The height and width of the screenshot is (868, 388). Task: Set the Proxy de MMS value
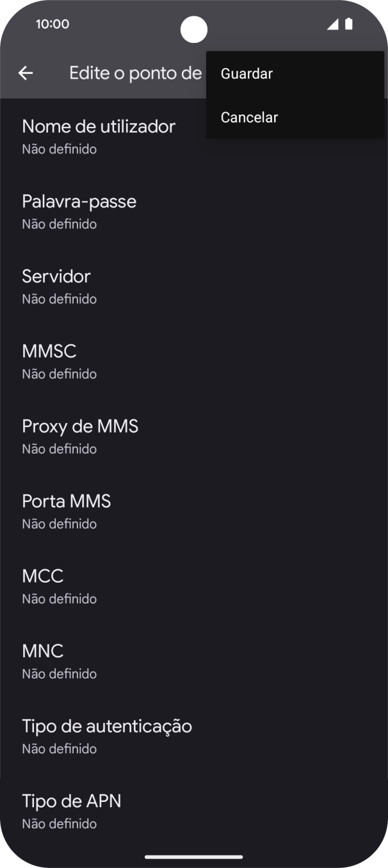(x=80, y=435)
